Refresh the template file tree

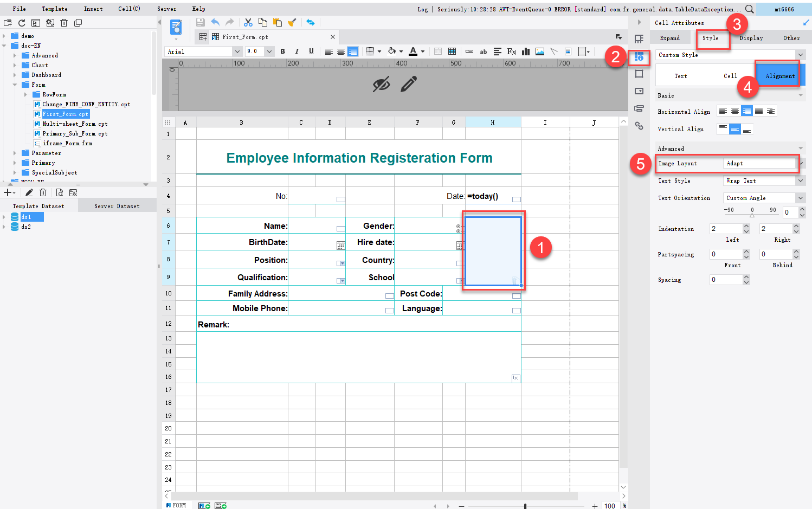pos(22,23)
